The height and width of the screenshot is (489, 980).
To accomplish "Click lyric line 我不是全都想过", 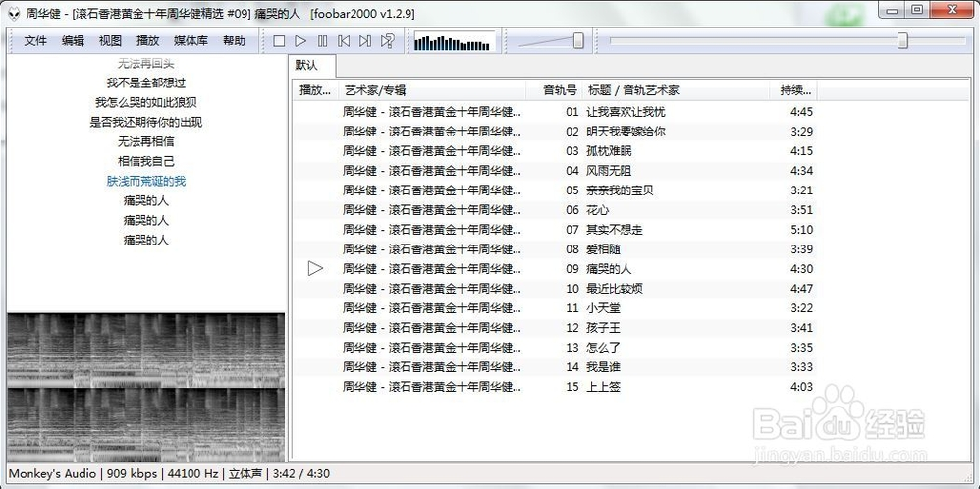I will [x=145, y=82].
